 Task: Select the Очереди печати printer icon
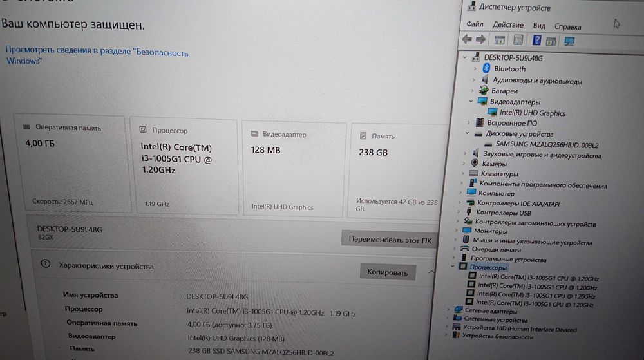click(465, 249)
